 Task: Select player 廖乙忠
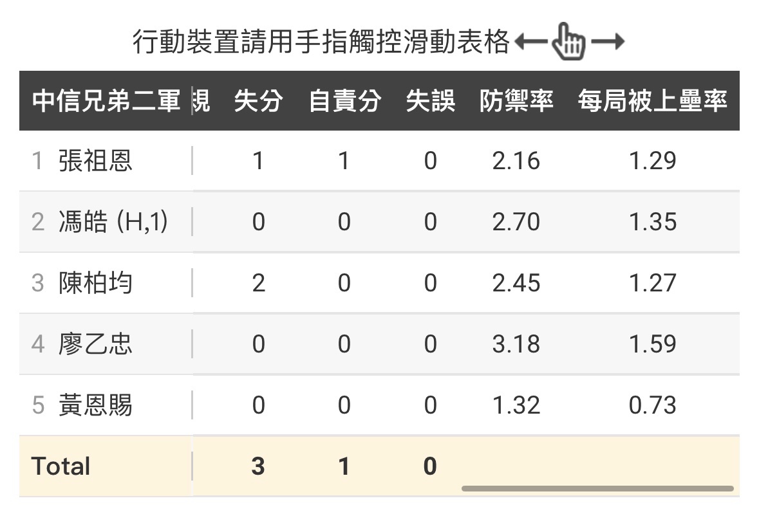click(95, 344)
